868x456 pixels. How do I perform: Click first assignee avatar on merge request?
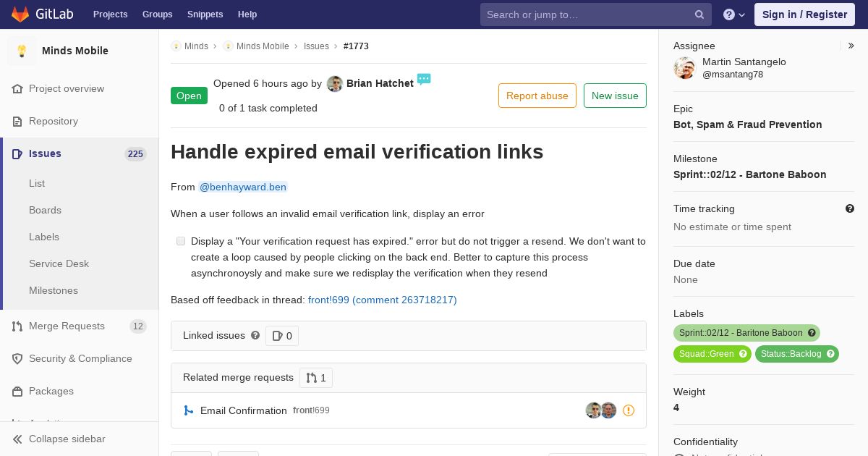click(x=593, y=410)
